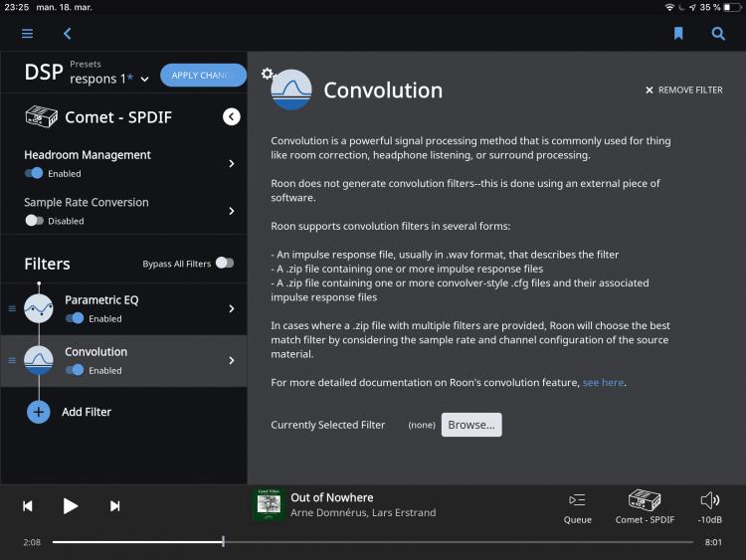746x560 pixels.
Task: Open bookmarks from the top bar
Action: click(678, 33)
